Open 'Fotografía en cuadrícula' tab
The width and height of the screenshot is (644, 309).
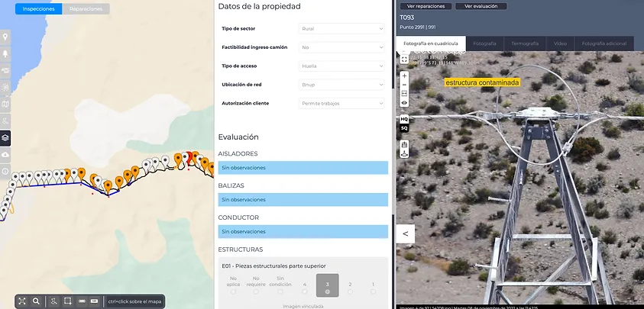(x=431, y=43)
